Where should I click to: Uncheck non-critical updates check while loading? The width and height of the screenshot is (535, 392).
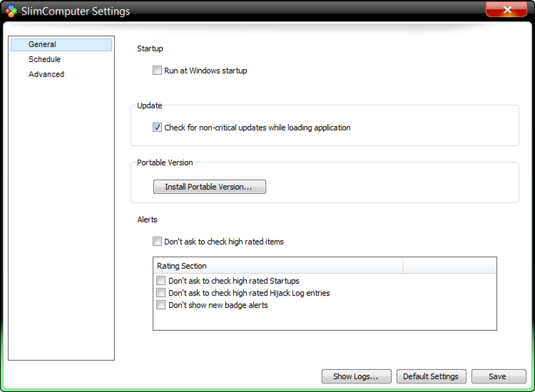tap(157, 127)
